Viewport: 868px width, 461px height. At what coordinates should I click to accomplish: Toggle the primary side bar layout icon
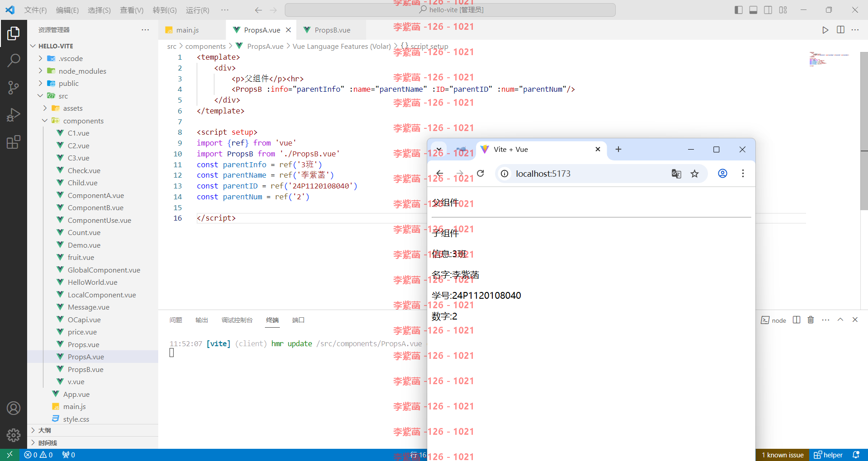coord(739,10)
